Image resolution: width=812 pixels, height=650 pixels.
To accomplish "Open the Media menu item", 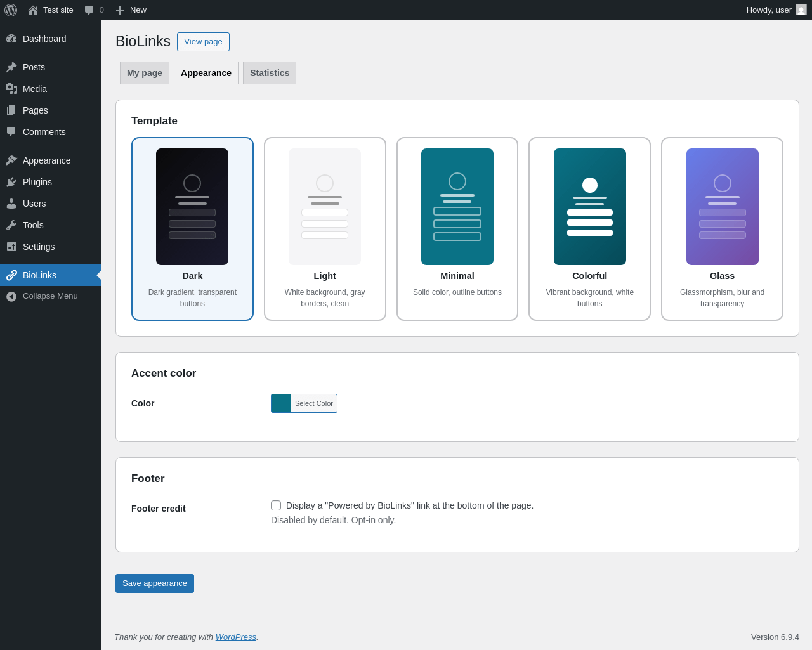I will point(51,89).
